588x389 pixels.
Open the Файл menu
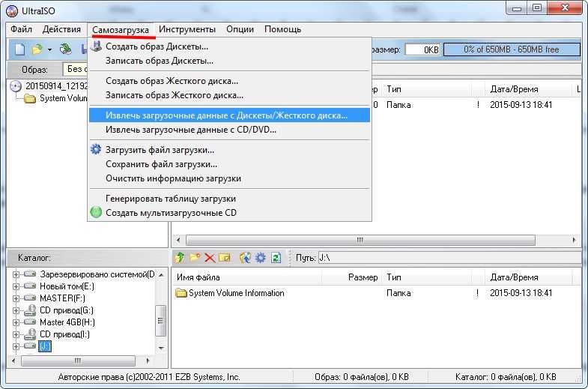pos(21,29)
